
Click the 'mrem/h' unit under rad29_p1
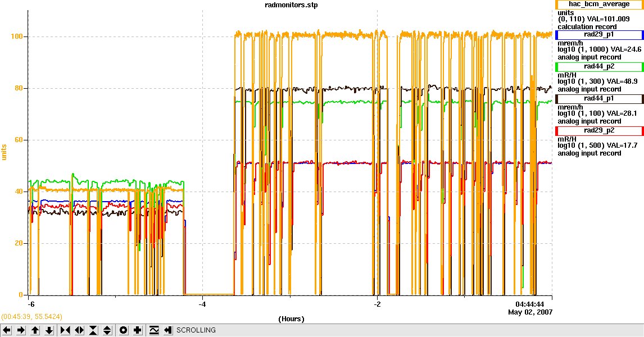pos(570,43)
